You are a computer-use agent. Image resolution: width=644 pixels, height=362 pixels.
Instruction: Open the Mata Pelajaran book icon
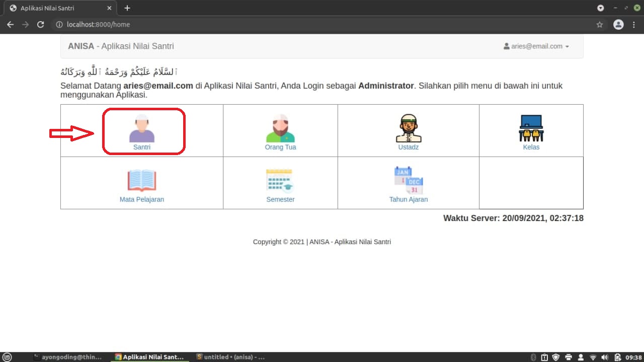point(142,179)
